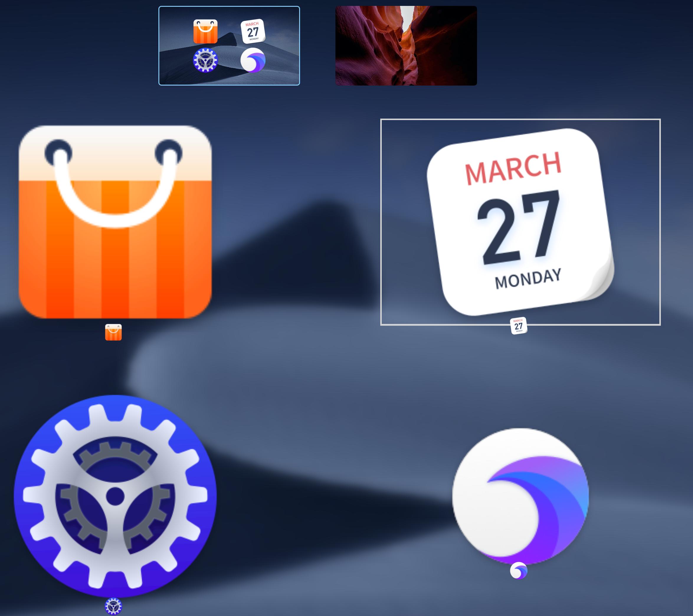Click small calendar icon below Calendar window

point(518,326)
